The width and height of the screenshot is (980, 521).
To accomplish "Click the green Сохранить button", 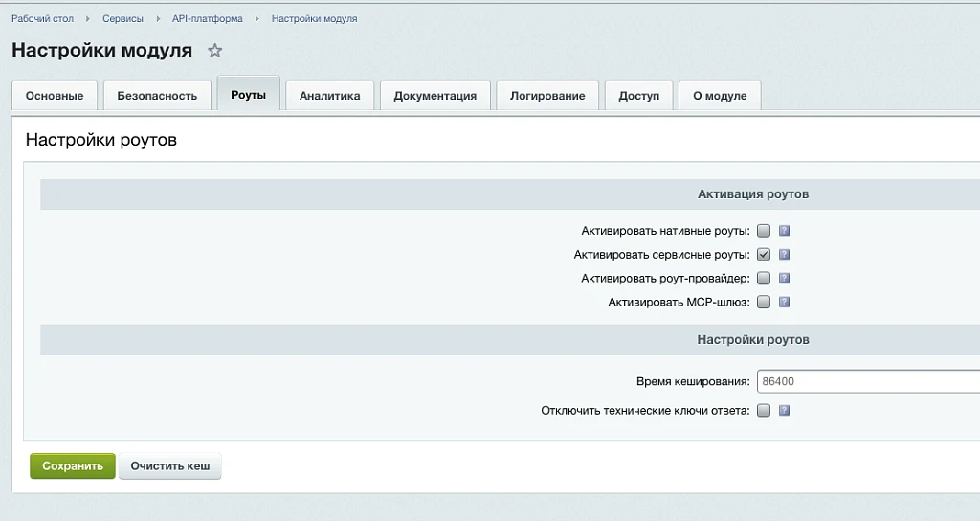I will (73, 466).
